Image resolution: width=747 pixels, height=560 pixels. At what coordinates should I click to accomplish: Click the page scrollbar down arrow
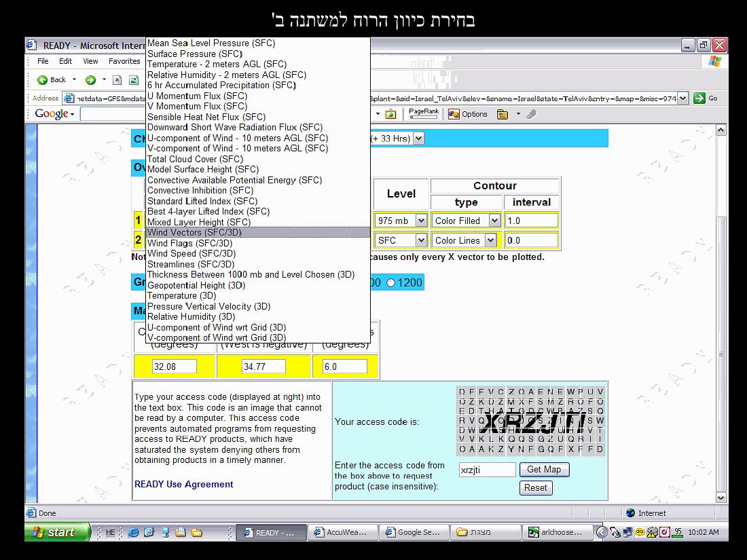click(721, 498)
